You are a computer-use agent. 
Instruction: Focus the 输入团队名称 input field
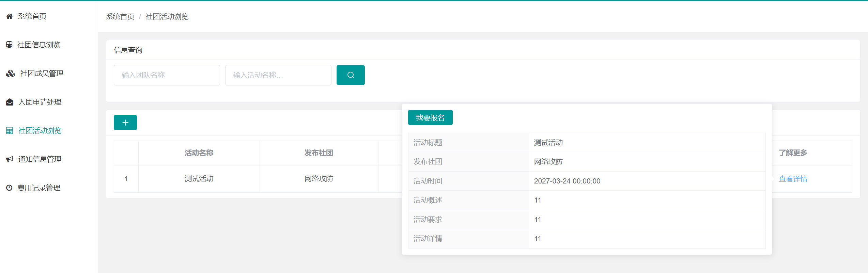167,75
